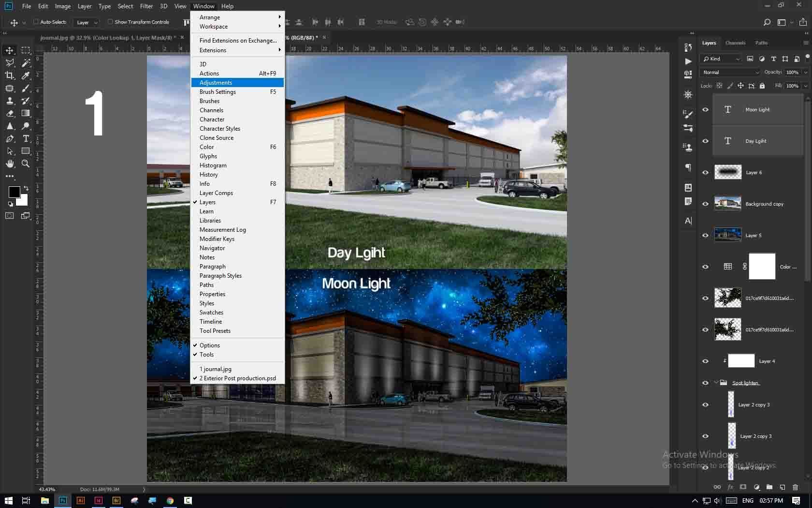Select the Zoom tool in toolbar
The height and width of the screenshot is (508, 812).
point(26,164)
